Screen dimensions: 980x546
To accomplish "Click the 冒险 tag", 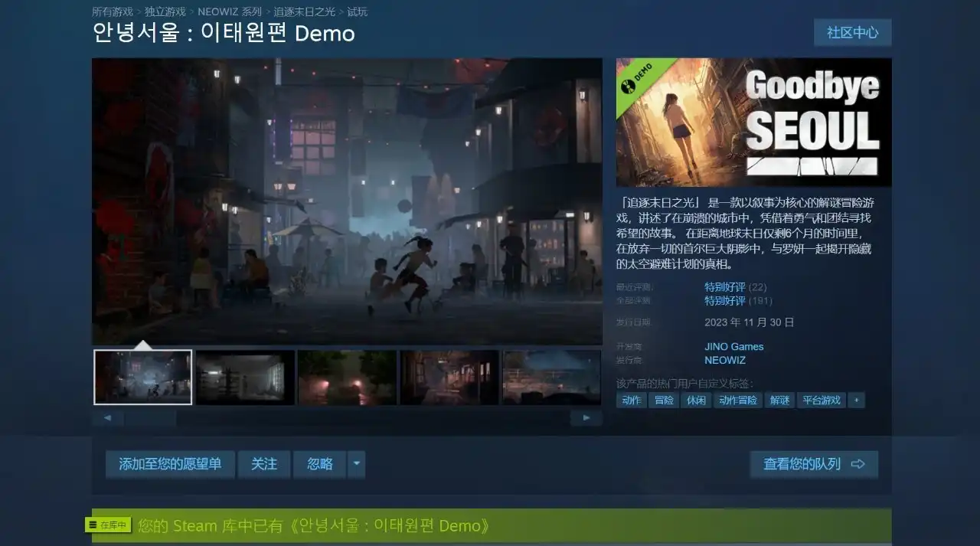I will click(664, 401).
